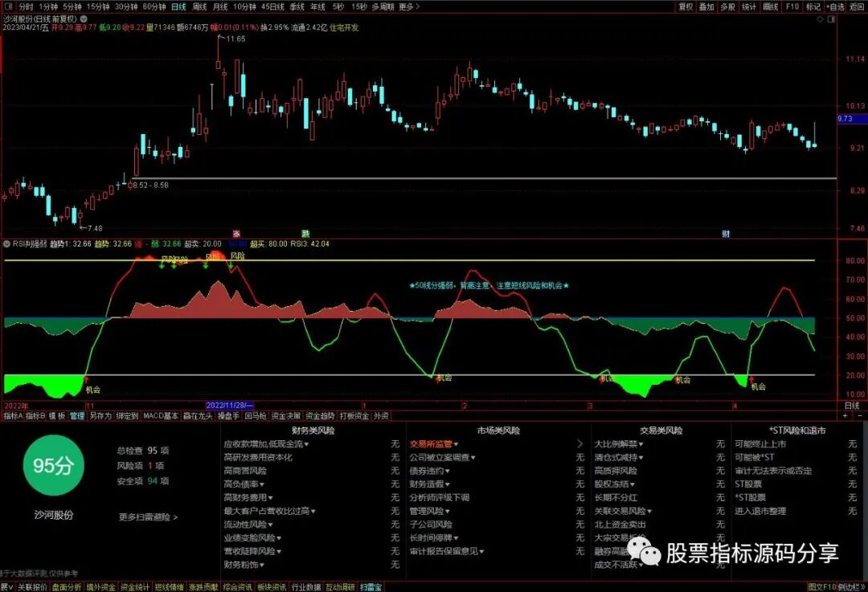Open the F10 company info button
The image size is (868, 592).
tap(792, 6)
